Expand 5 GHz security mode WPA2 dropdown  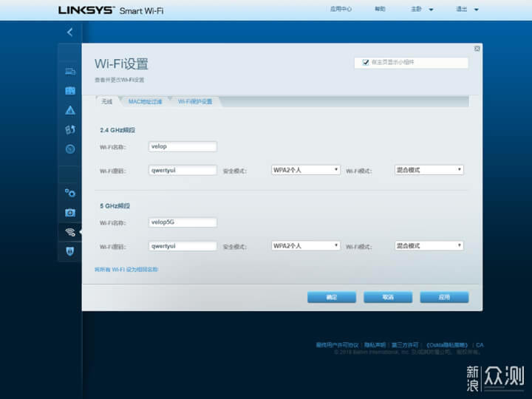(x=305, y=245)
